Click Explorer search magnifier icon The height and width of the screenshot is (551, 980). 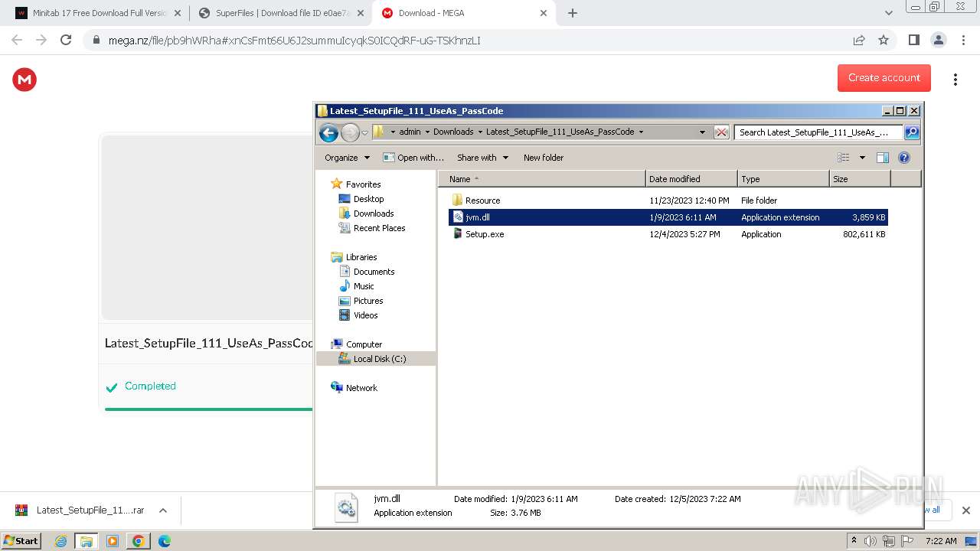(x=911, y=132)
